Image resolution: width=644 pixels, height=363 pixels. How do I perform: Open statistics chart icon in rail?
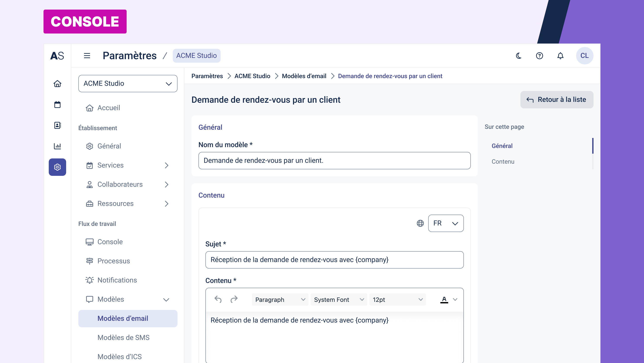(x=57, y=146)
